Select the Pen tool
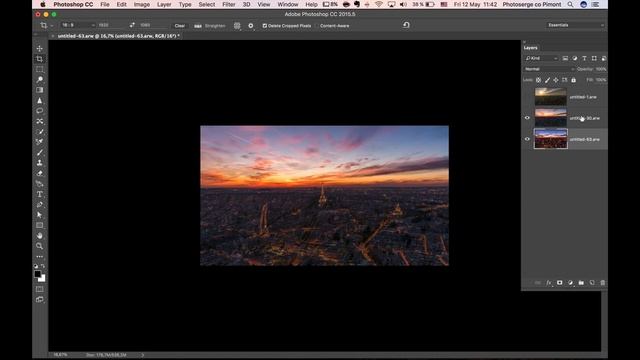 pos(40,204)
